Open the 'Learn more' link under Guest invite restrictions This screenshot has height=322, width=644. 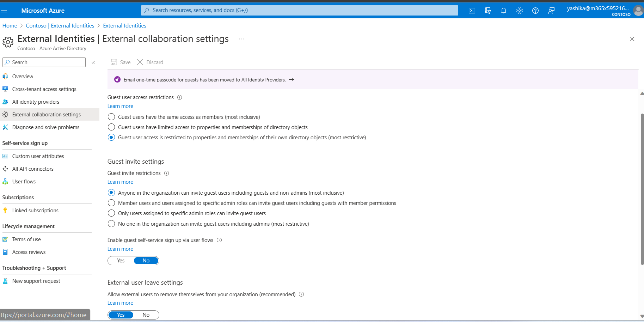coord(120,182)
